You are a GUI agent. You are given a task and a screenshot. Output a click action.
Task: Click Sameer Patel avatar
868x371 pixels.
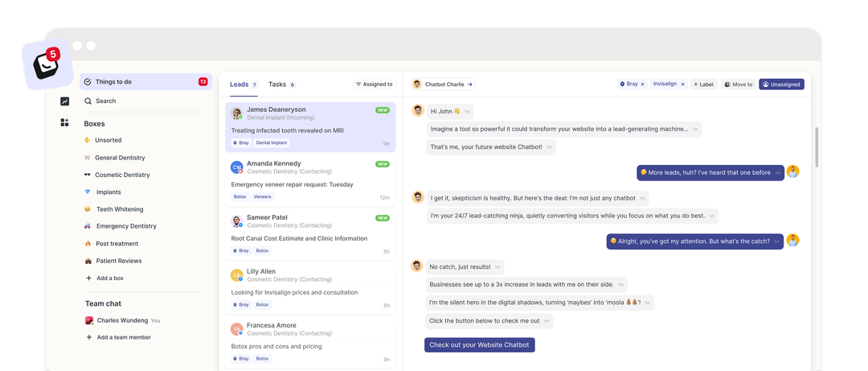[x=237, y=221]
